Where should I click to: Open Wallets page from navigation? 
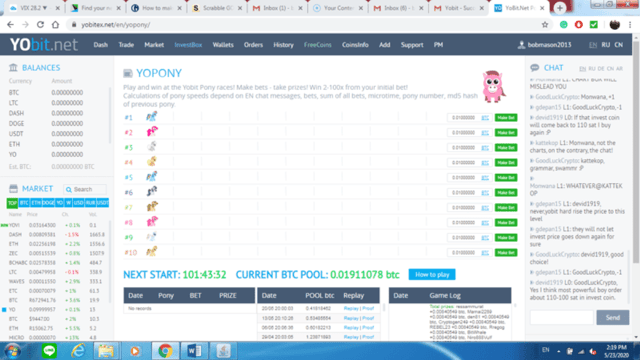(223, 45)
